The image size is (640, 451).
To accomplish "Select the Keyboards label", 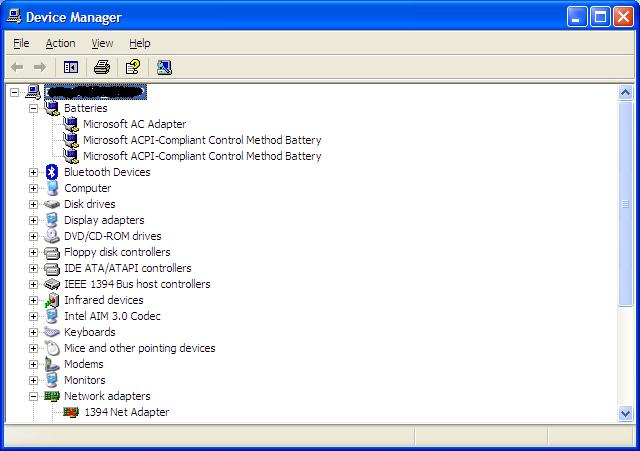I will click(90, 332).
